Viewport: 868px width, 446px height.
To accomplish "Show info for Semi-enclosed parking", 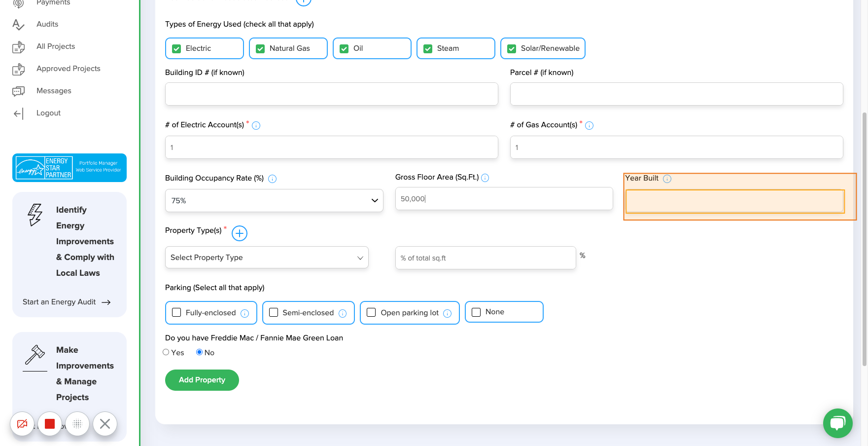I will click(343, 313).
